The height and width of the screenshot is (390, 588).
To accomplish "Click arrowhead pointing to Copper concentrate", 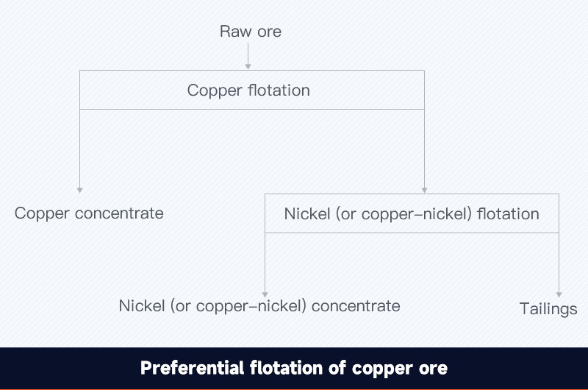I will coord(79,191).
